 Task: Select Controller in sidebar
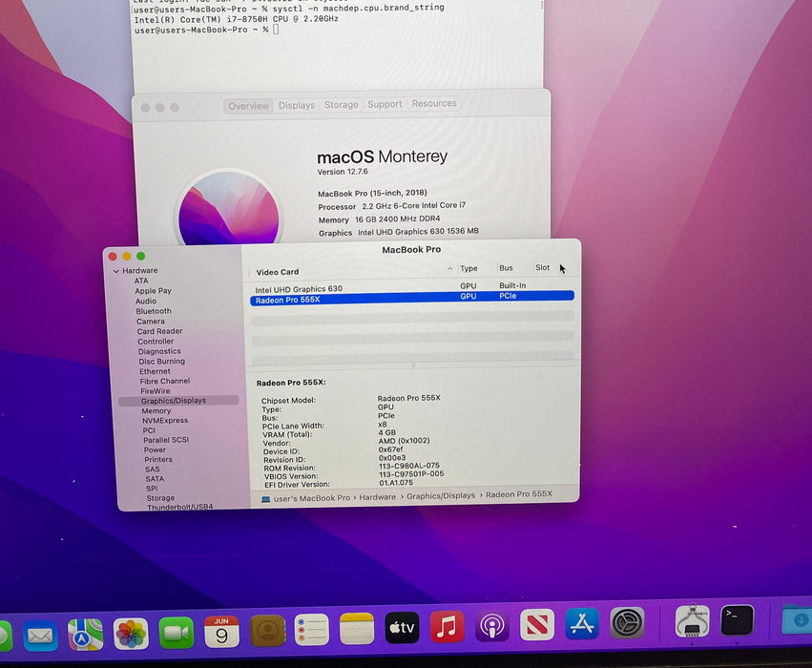[156, 342]
